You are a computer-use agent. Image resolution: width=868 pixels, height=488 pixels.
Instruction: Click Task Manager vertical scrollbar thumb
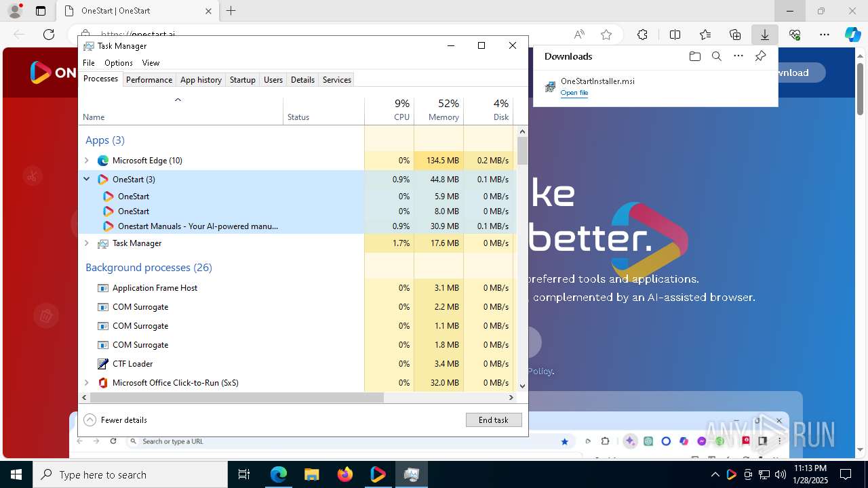tap(522, 150)
